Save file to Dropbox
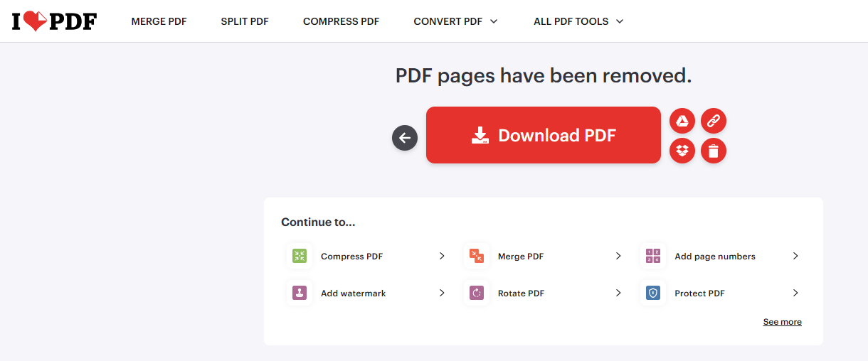This screenshot has height=361, width=868. coord(682,151)
